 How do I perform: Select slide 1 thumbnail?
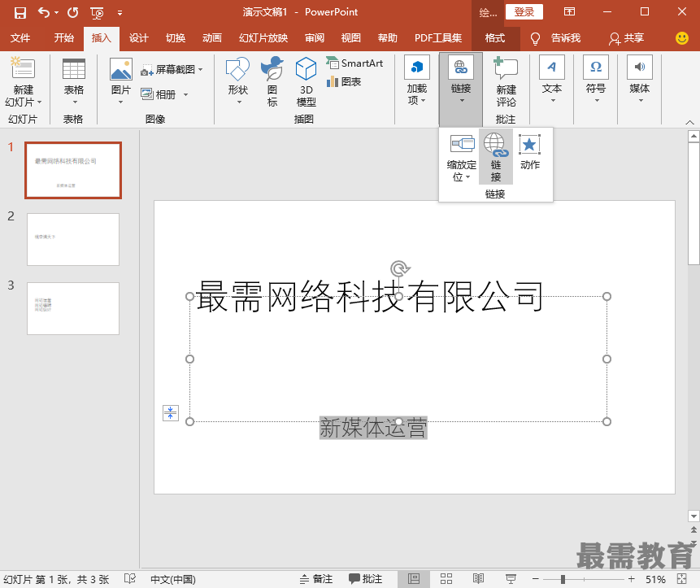pyautogui.click(x=73, y=171)
